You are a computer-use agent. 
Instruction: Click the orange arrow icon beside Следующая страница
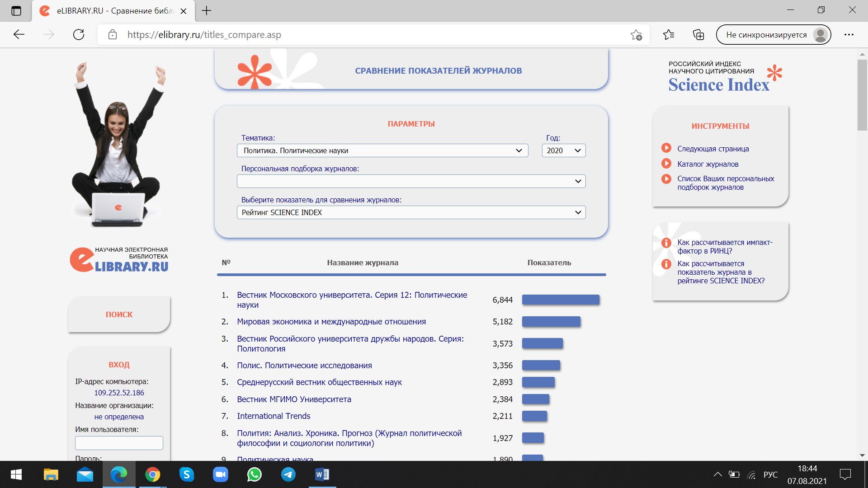click(666, 148)
